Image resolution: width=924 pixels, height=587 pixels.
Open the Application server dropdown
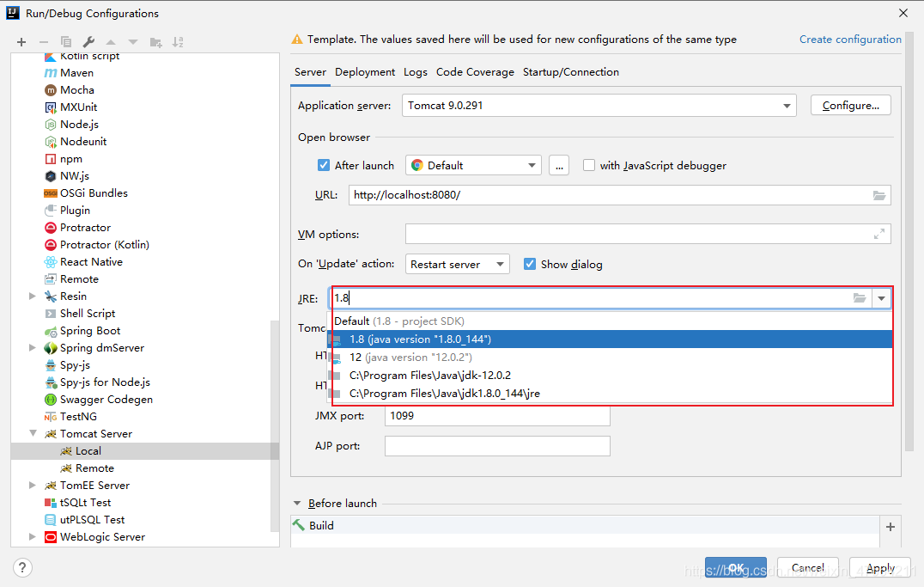coord(787,106)
